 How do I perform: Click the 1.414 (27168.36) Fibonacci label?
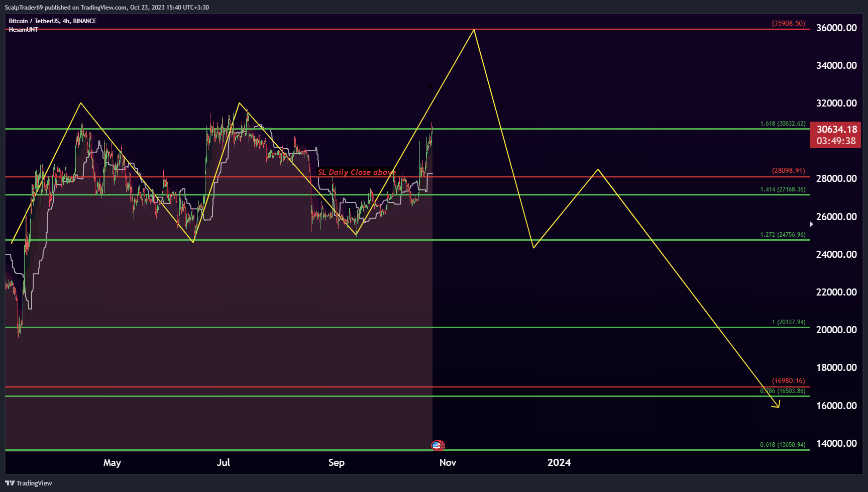783,189
